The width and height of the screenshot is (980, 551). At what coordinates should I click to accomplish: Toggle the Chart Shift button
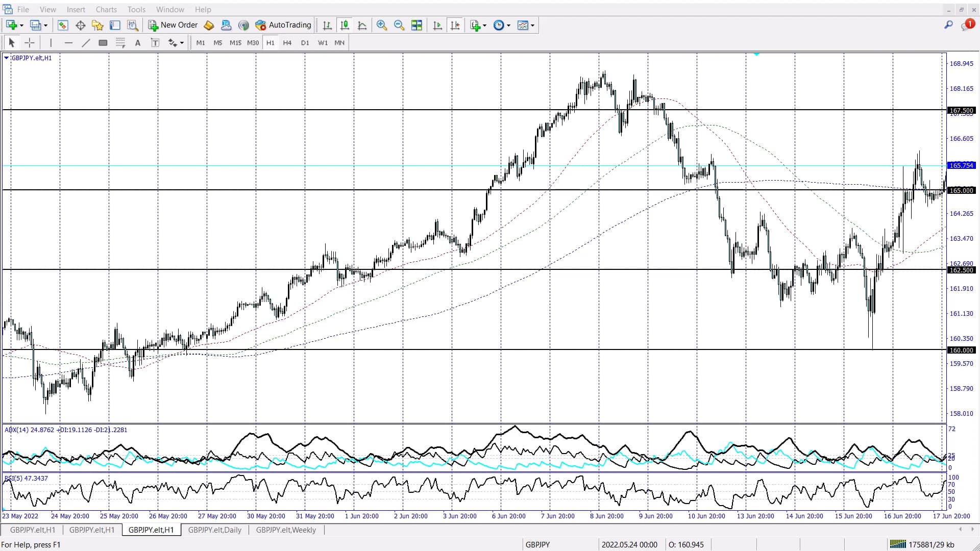455,25
